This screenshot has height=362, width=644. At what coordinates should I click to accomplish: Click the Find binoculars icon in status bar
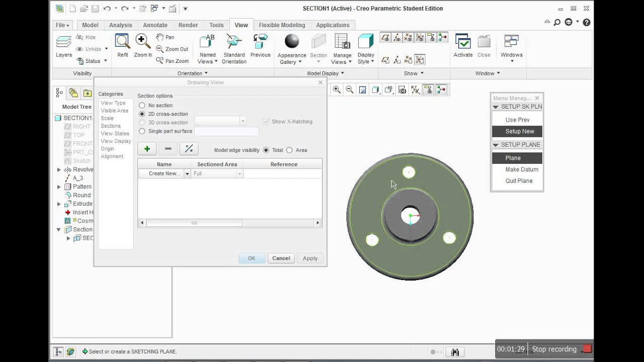click(455, 352)
